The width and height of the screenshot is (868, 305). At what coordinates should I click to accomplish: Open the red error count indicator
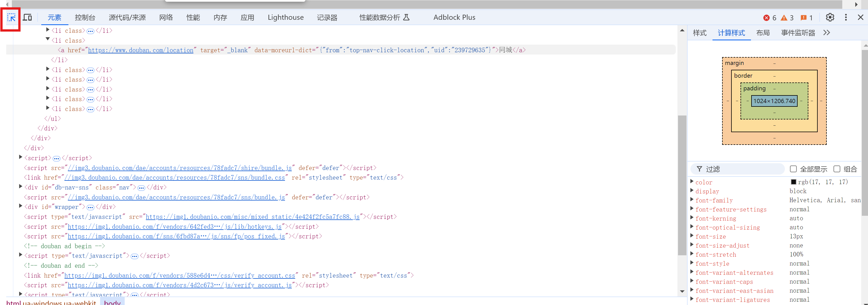tap(770, 18)
